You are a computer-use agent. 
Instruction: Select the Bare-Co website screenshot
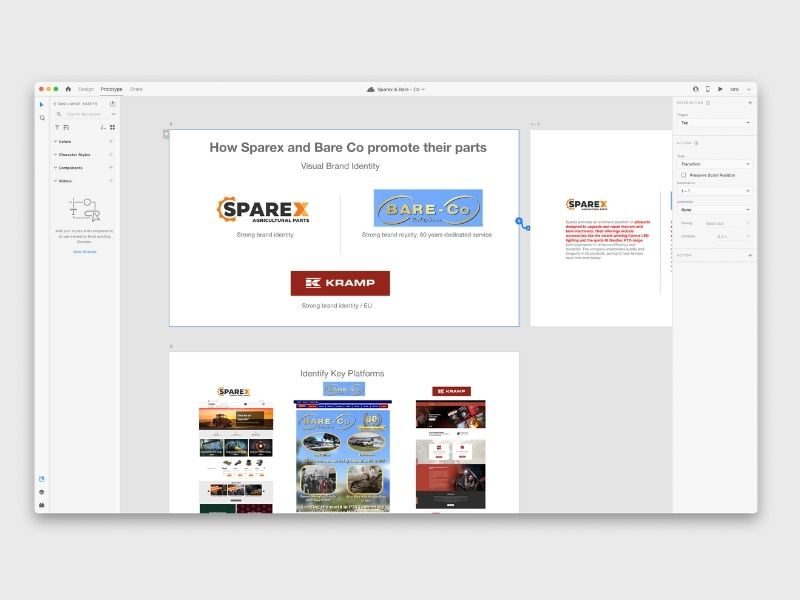(x=343, y=456)
